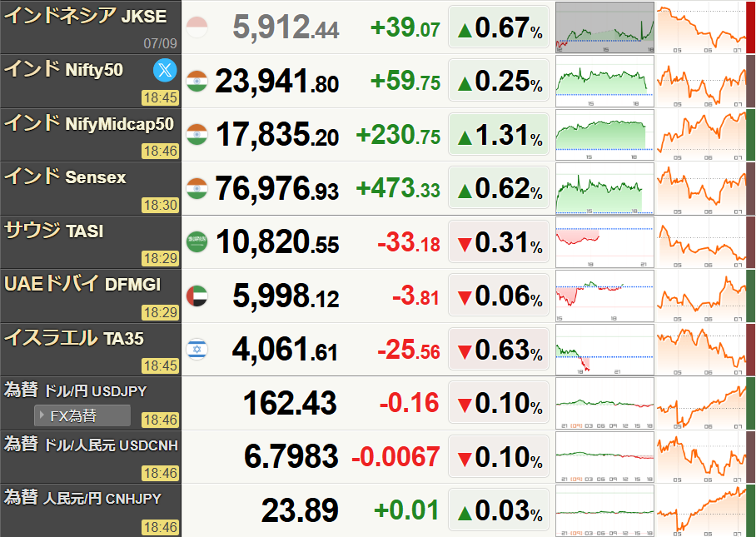
Task: Open the 為替 ドル/人民元 USDCNH label
Action: tap(91, 445)
